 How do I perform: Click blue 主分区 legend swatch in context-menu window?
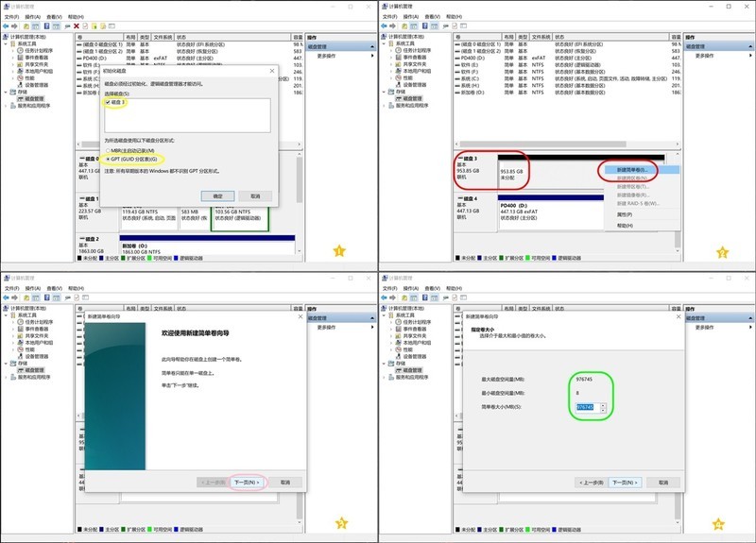[x=480, y=258]
